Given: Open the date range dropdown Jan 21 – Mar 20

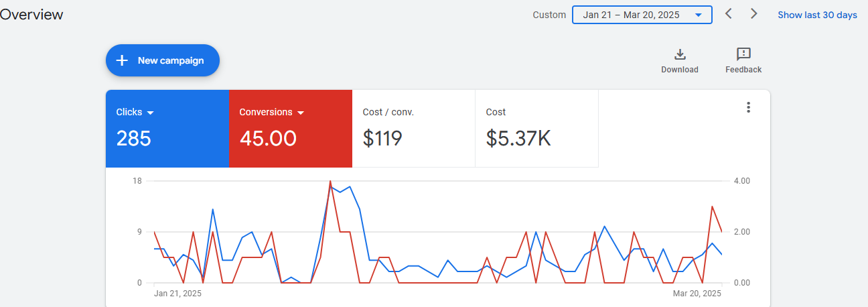Looking at the screenshot, I should coord(642,15).
